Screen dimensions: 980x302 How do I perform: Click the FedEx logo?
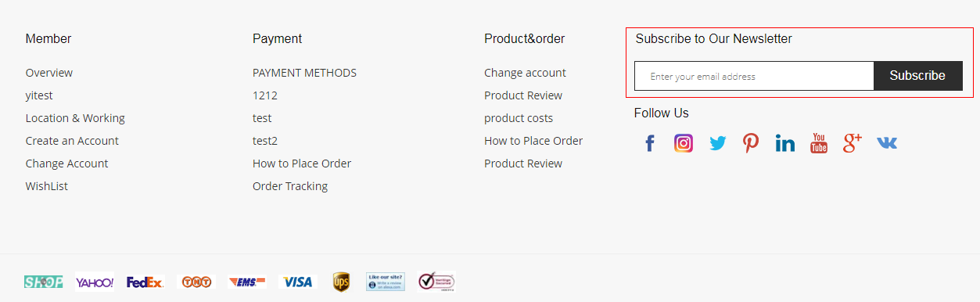tap(145, 282)
